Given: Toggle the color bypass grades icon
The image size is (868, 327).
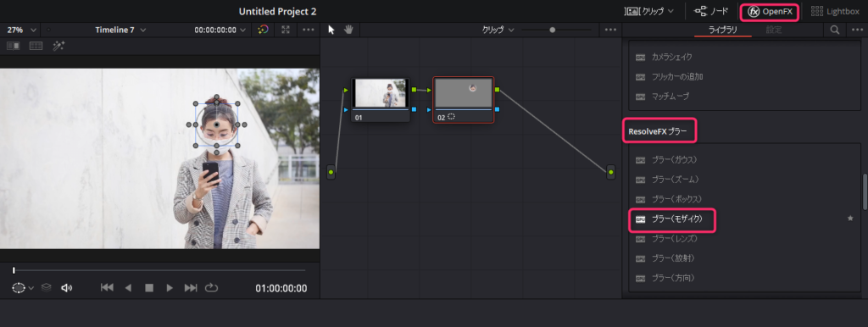Looking at the screenshot, I should [x=264, y=30].
